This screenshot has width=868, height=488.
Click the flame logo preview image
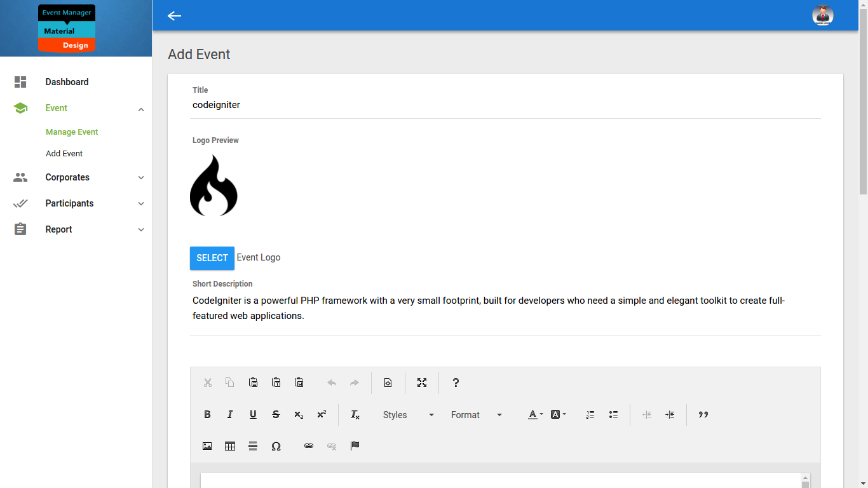[x=214, y=186]
